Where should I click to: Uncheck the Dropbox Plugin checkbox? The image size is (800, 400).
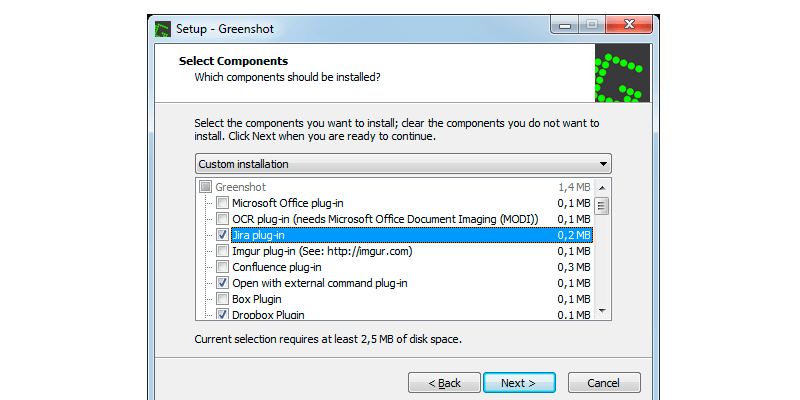(x=222, y=314)
